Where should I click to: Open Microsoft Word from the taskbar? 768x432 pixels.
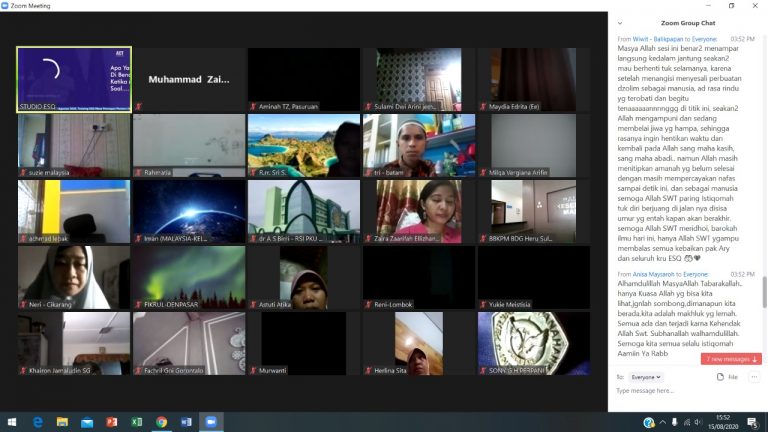[186, 422]
